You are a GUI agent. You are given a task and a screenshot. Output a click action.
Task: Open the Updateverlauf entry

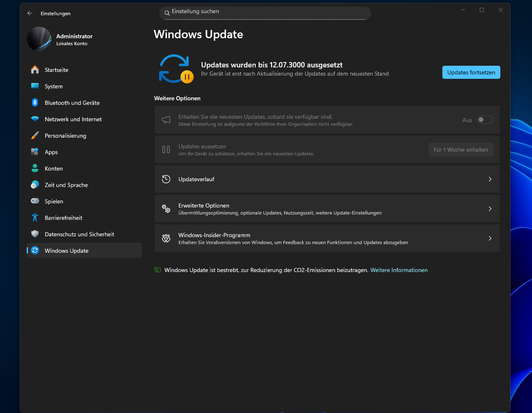327,179
